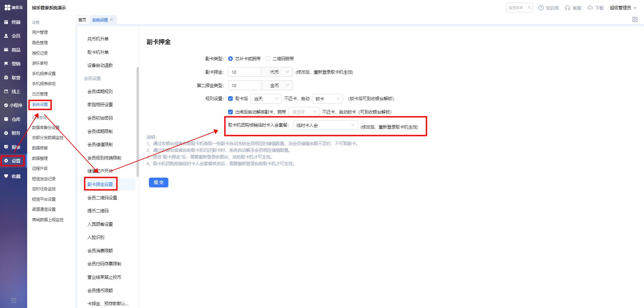The image size is (644, 308).
Task: Open 提币二维码 settings page
Action: click(x=98, y=211)
